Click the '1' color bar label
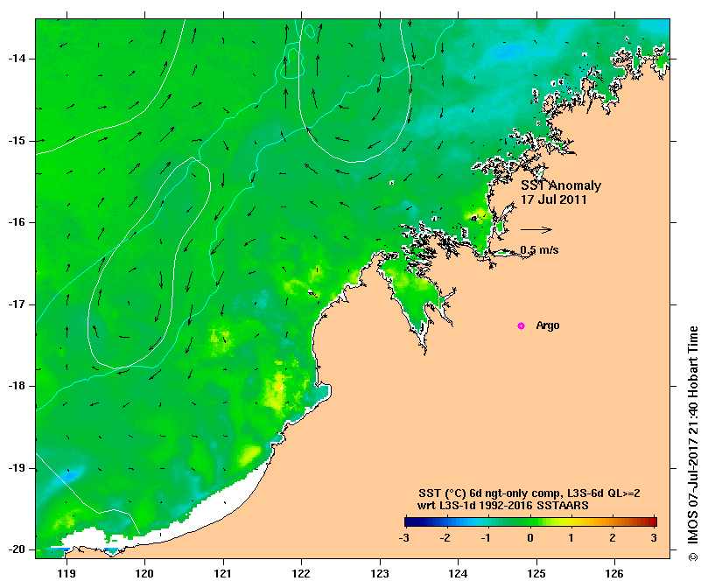708x588 pixels. tap(571, 537)
